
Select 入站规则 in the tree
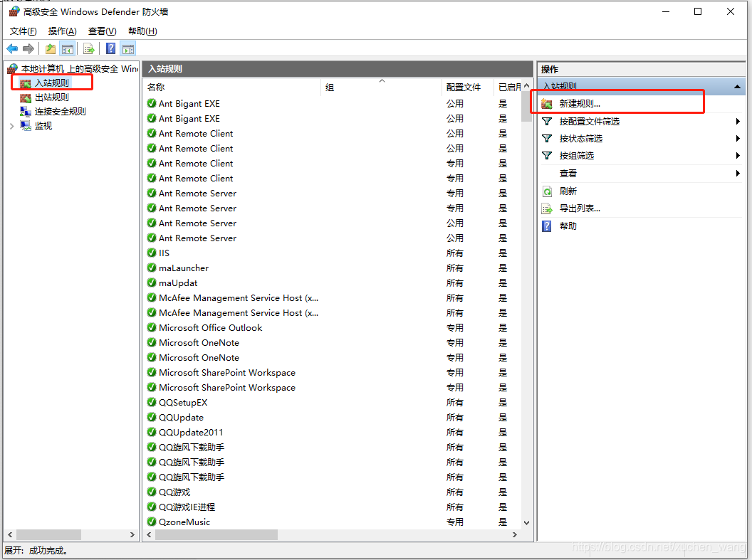[52, 83]
